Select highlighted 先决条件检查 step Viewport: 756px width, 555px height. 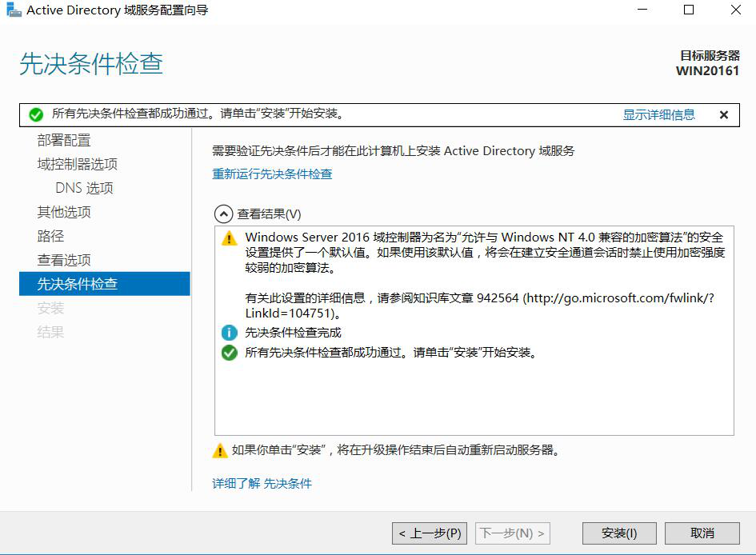pos(105,284)
